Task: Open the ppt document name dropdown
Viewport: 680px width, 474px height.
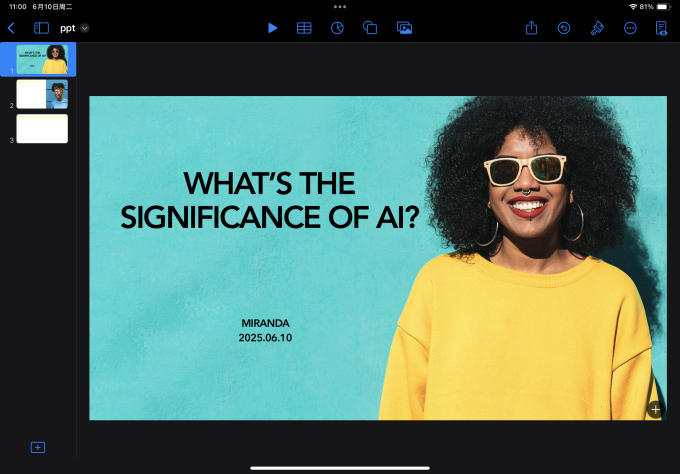Action: click(85, 28)
